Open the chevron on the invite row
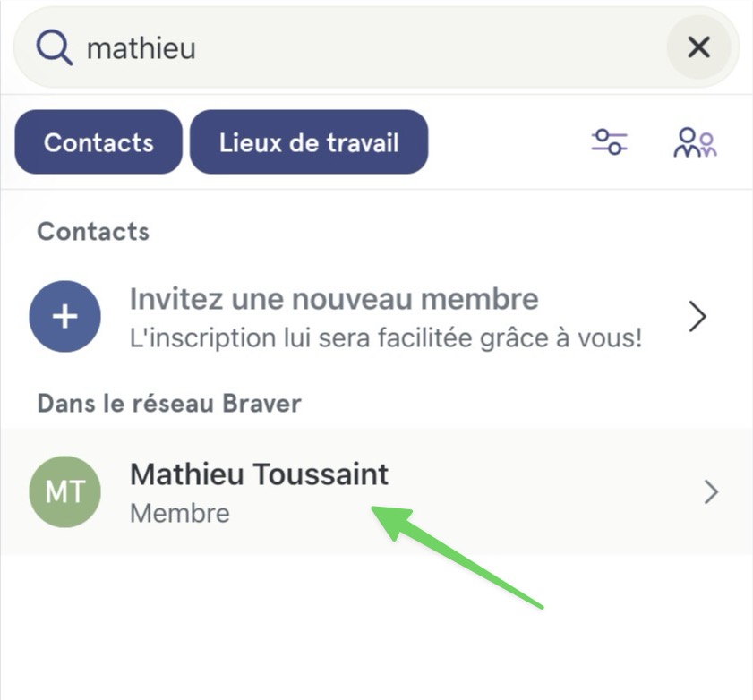This screenshot has width=753, height=700. coord(697,316)
